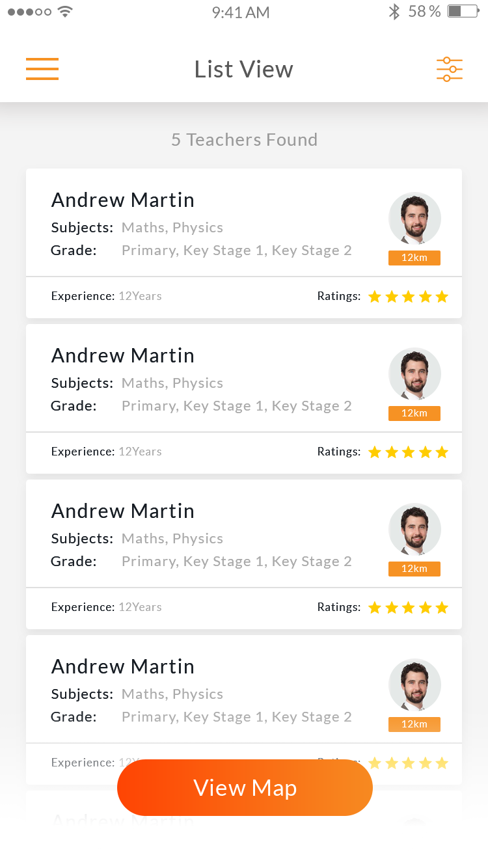This screenshot has width=488, height=868.
Task: Tap the battery status icon
Action: (x=463, y=12)
